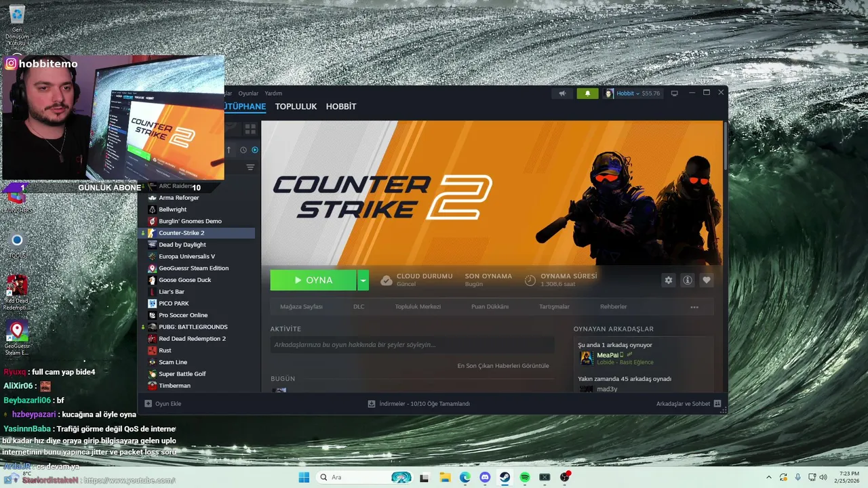Open the Yardım menu
This screenshot has height=488, width=868.
(273, 94)
